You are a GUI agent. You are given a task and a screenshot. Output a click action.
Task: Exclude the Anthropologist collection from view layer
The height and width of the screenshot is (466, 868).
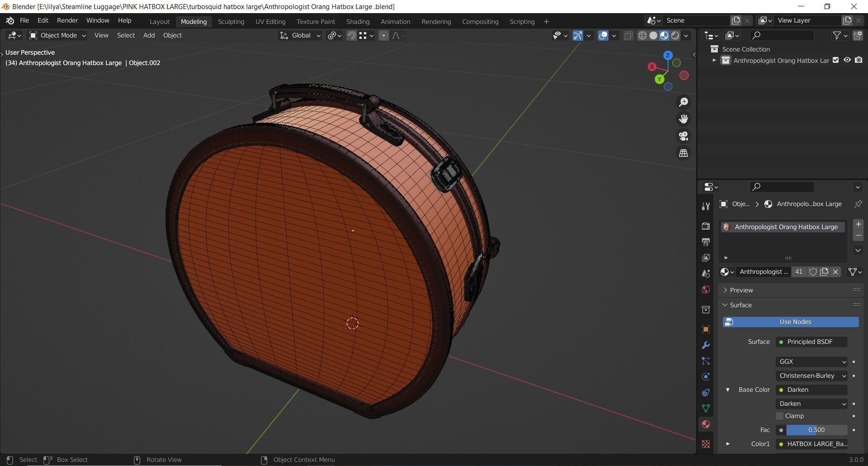click(836, 60)
